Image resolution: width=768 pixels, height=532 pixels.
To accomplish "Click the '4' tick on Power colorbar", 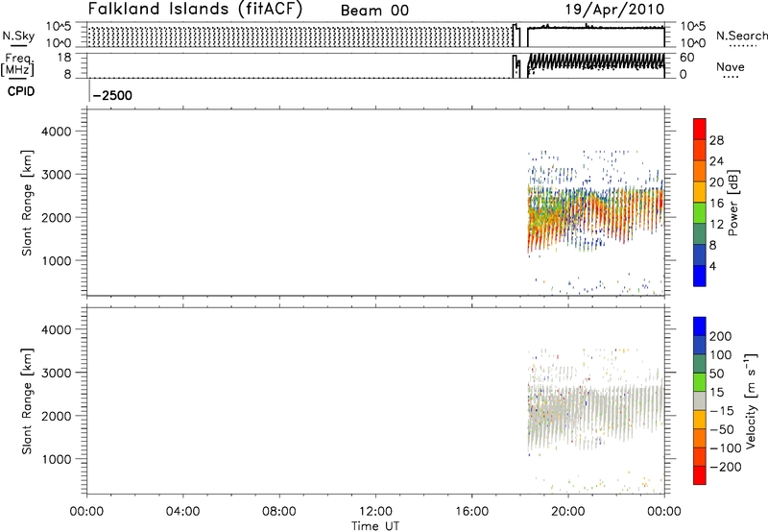I will point(712,266).
